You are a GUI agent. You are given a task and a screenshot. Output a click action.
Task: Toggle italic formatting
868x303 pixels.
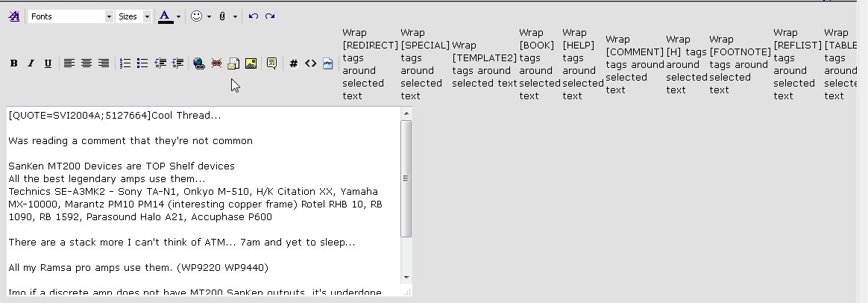pyautogui.click(x=31, y=63)
